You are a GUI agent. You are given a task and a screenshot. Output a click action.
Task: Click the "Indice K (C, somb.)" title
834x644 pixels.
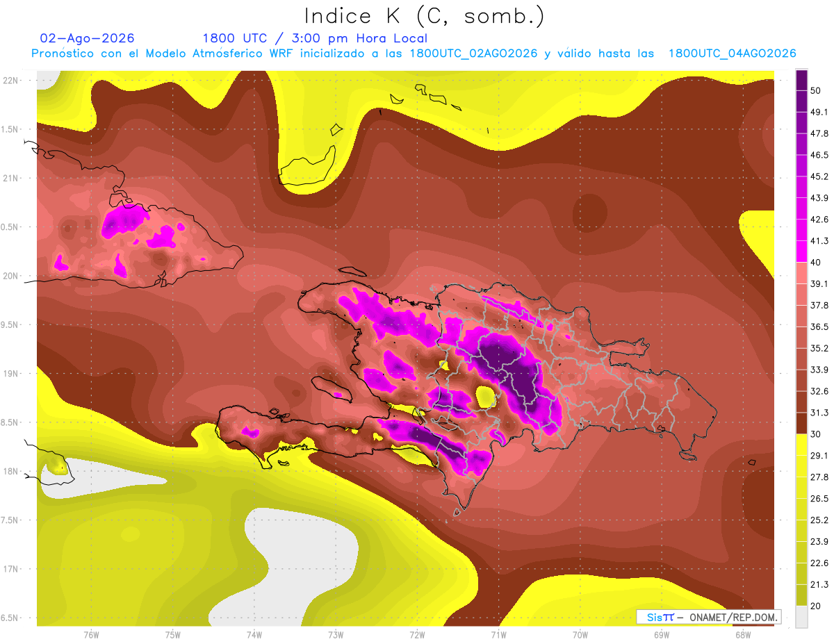[424, 16]
